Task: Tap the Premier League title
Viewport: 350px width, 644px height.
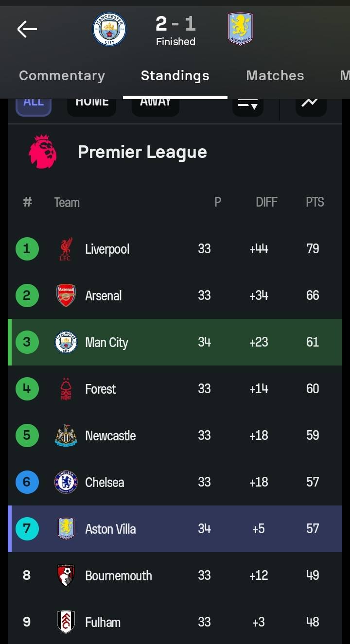Action: click(x=142, y=152)
